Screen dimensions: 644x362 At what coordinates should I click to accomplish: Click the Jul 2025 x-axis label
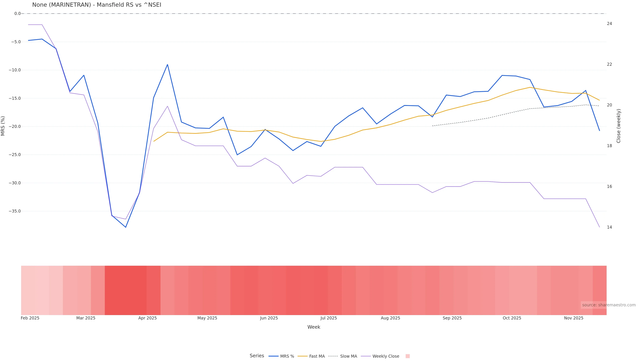[x=329, y=318]
